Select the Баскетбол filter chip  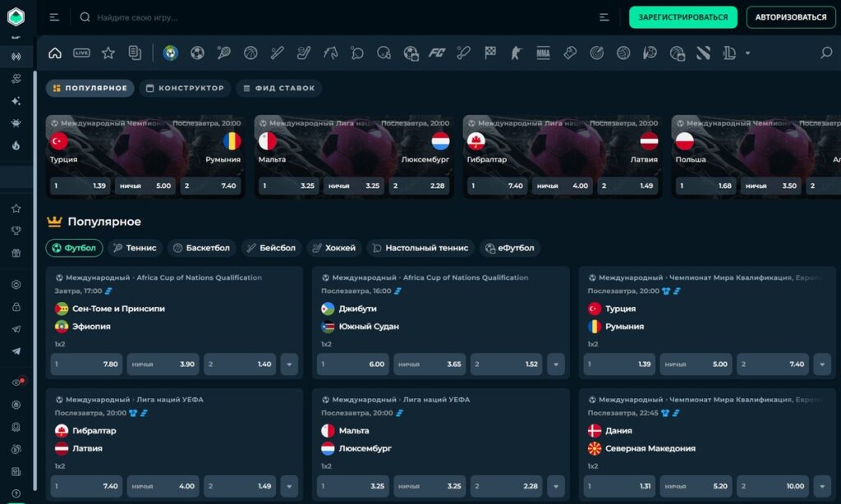point(202,248)
